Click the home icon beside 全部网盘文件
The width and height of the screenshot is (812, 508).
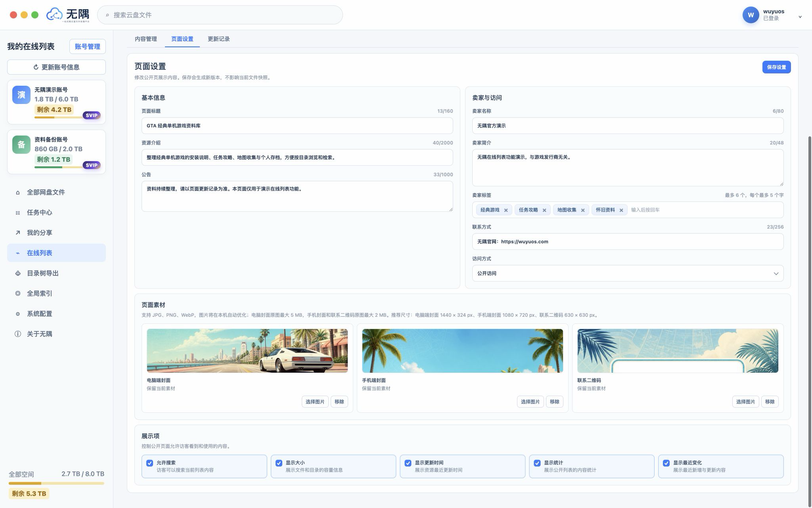(17, 192)
